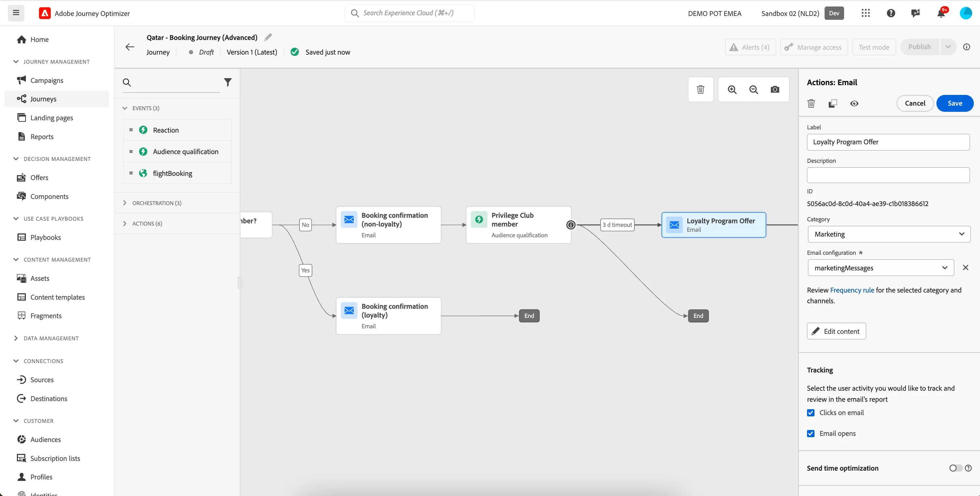Click the blue Save button
Screen dimensions: 980x496
pyautogui.click(x=955, y=103)
